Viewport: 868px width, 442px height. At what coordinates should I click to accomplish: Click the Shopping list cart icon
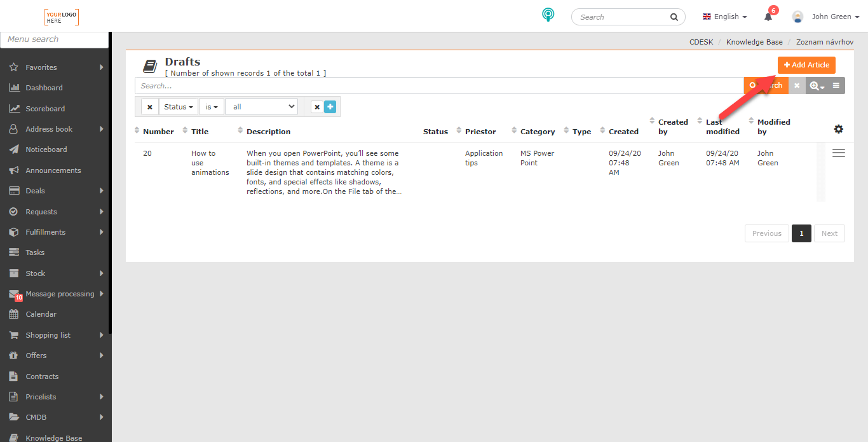(x=13, y=335)
